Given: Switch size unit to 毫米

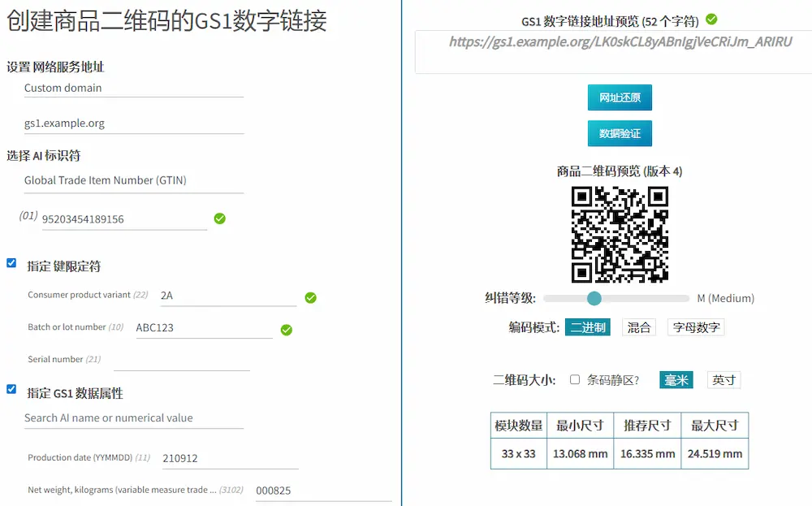Looking at the screenshot, I should 676,380.
